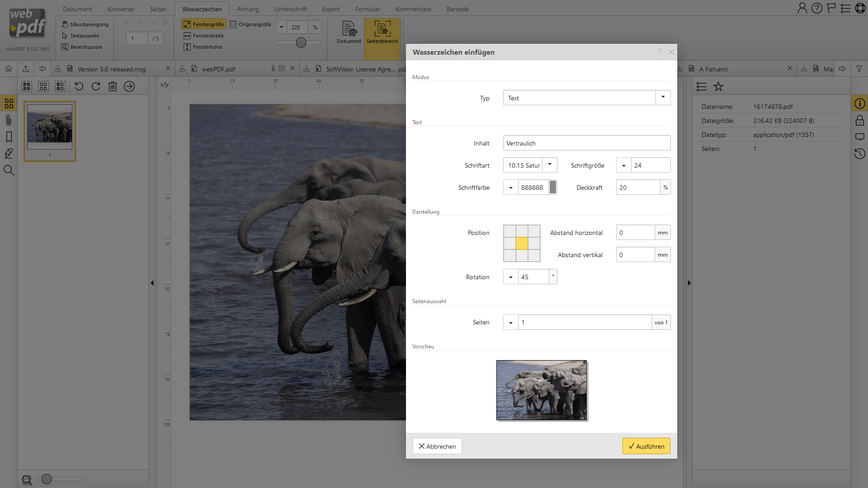Click the favorites star icon
Image resolution: width=868 pixels, height=488 pixels.
(718, 86)
